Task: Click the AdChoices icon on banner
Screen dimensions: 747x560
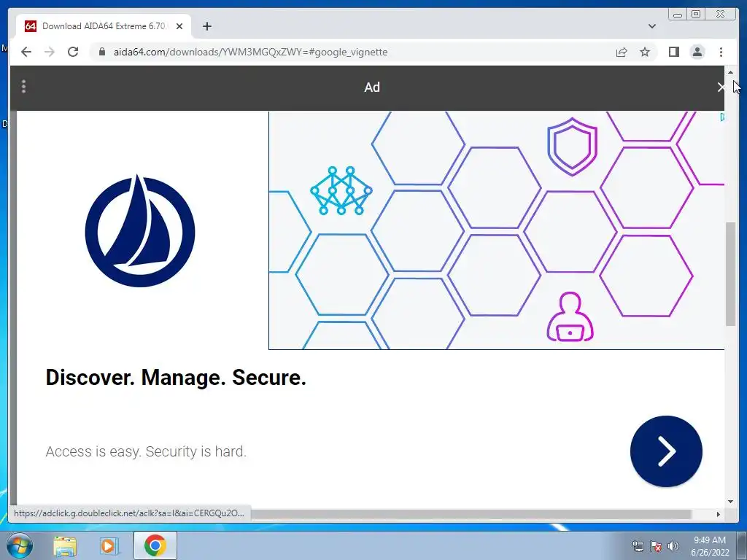Action: pyautogui.click(x=722, y=117)
